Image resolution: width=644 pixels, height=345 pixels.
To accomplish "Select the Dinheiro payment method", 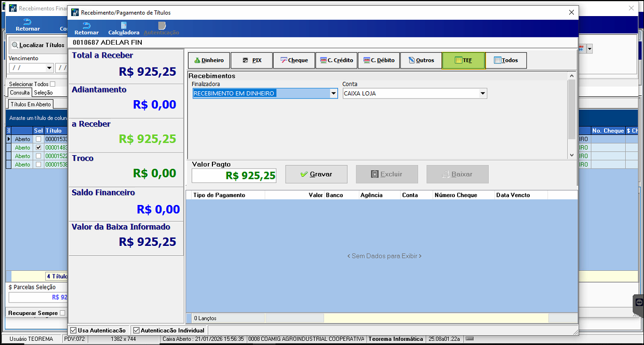I will pos(209,61).
